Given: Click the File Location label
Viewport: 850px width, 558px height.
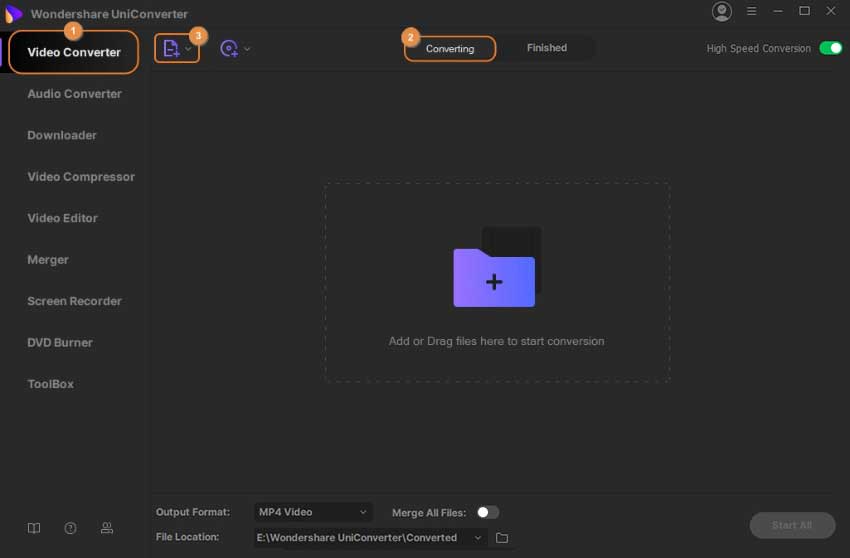Looking at the screenshot, I should pos(187,537).
